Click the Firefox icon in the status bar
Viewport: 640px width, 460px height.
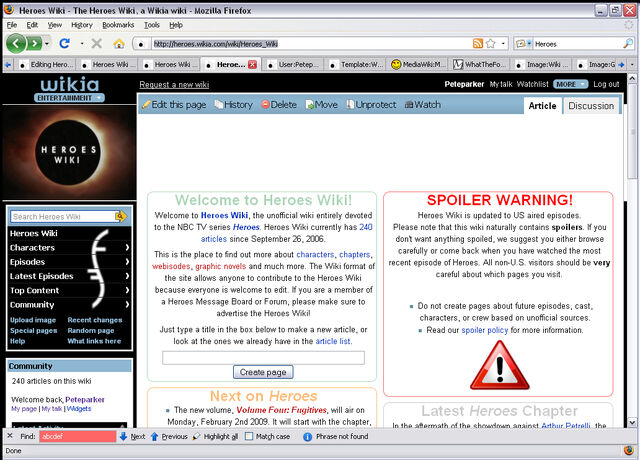[629, 451]
